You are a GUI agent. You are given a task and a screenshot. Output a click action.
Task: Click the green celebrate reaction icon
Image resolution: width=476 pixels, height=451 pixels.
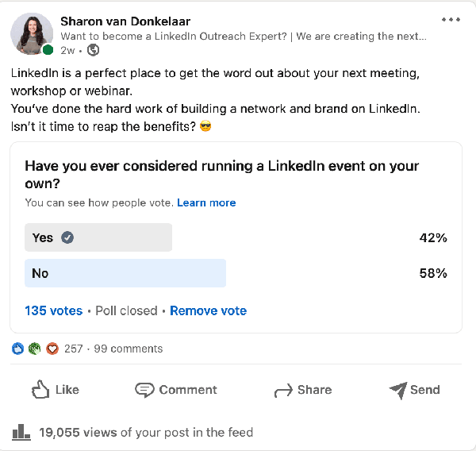pos(35,349)
